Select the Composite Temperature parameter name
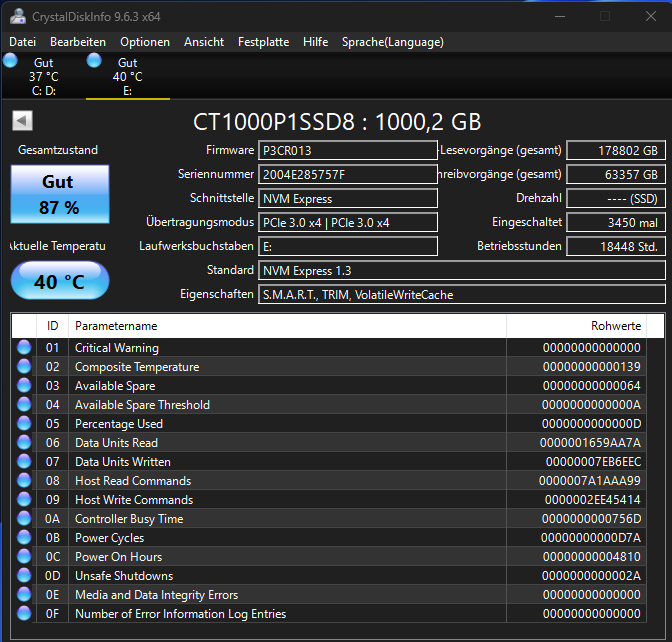This screenshot has height=642, width=672. [x=137, y=367]
